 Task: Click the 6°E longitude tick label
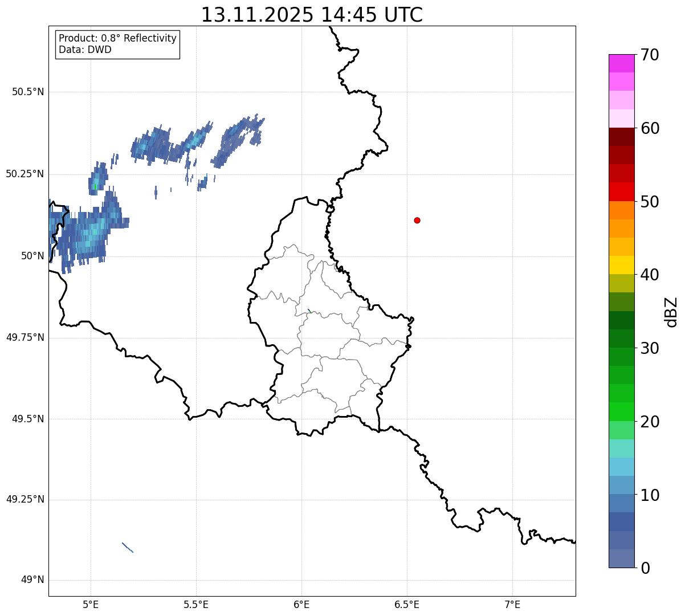301,605
